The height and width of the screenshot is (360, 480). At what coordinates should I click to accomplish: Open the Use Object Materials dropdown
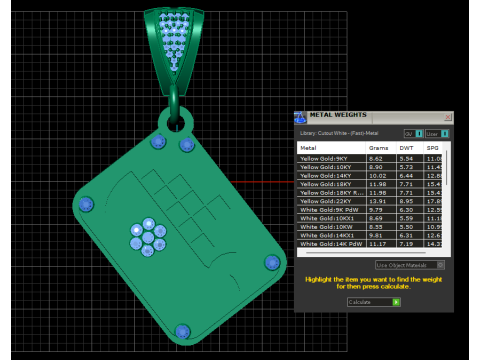410,265
